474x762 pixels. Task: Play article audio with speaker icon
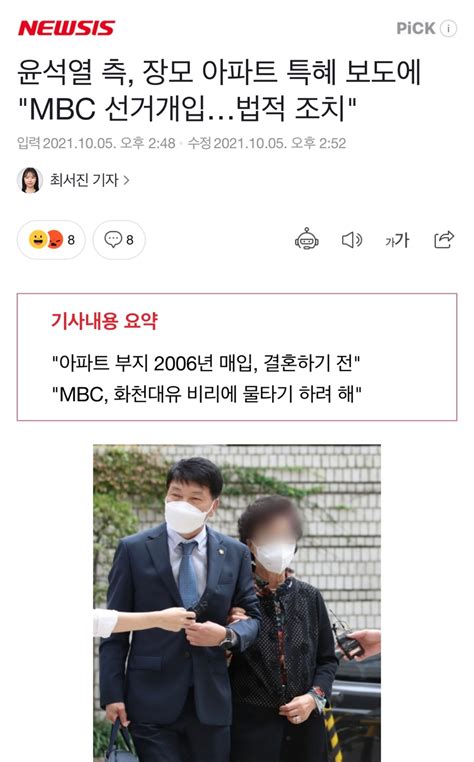coord(352,240)
